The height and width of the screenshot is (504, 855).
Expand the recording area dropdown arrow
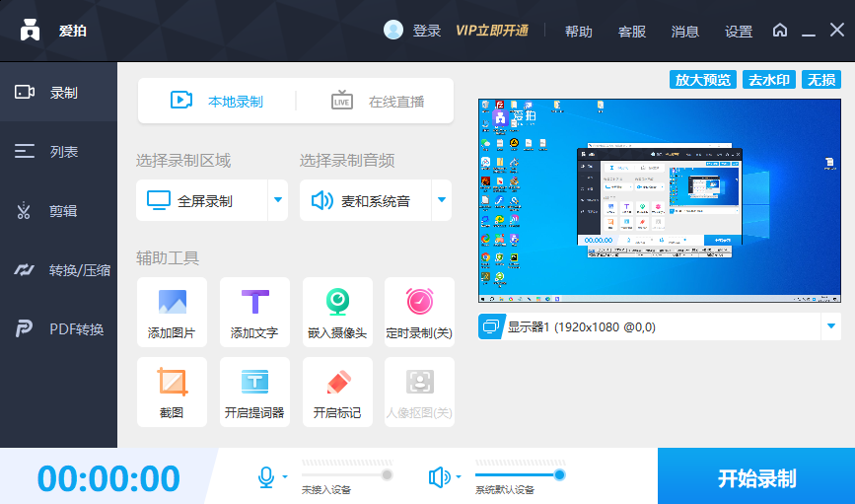[x=278, y=200]
